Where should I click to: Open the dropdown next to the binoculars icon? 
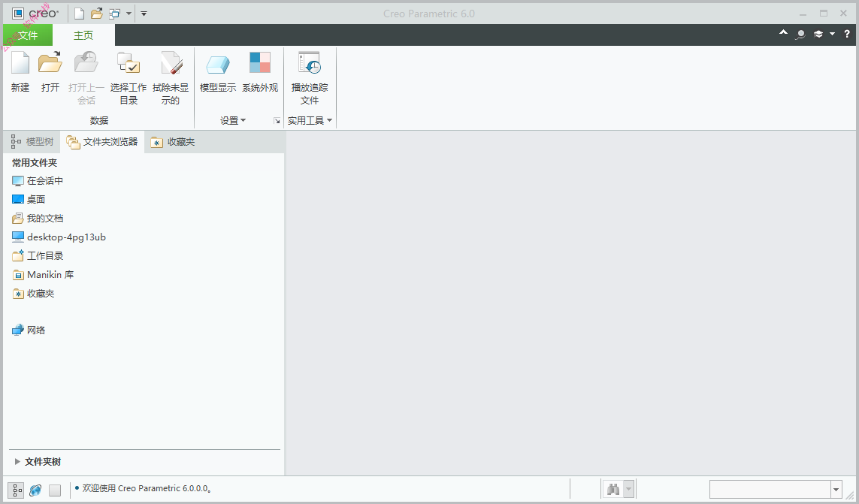[629, 489]
